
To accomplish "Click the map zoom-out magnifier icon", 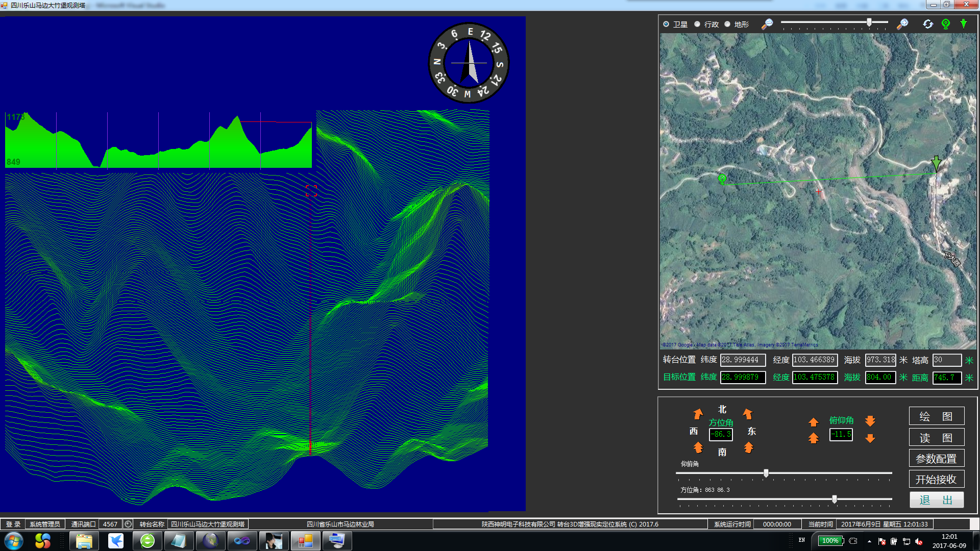I will (767, 24).
